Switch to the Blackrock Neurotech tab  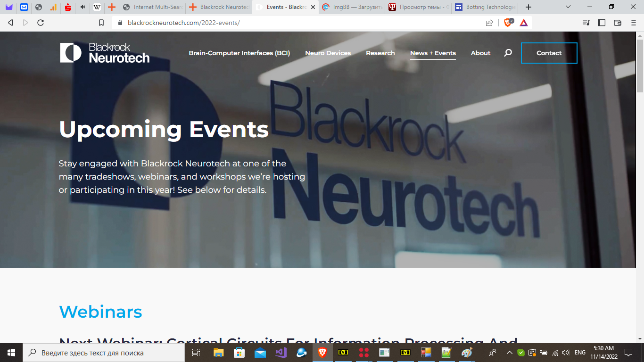[219, 7]
